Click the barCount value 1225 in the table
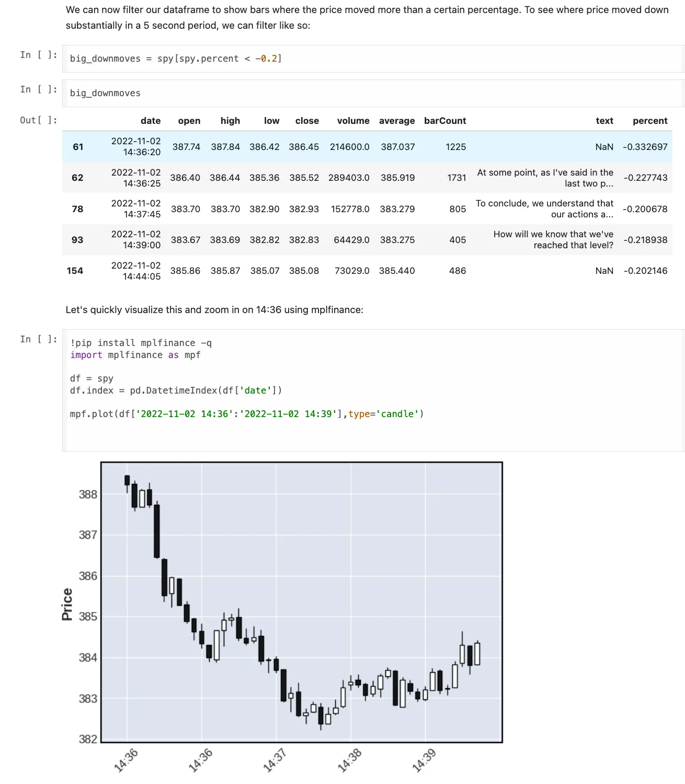This screenshot has height=784, width=685. tap(455, 147)
